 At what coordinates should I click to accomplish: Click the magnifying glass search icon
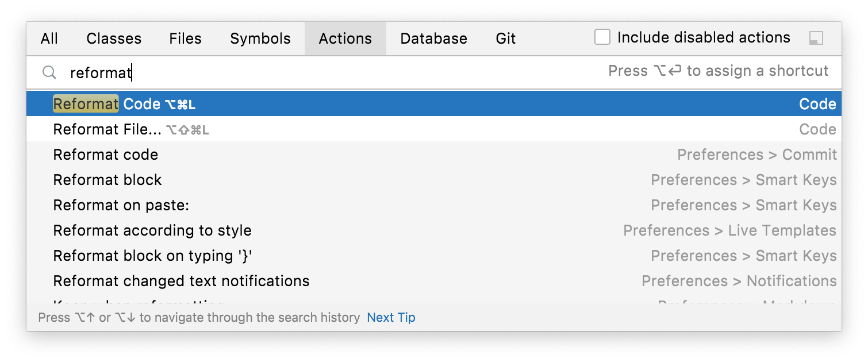click(x=49, y=71)
